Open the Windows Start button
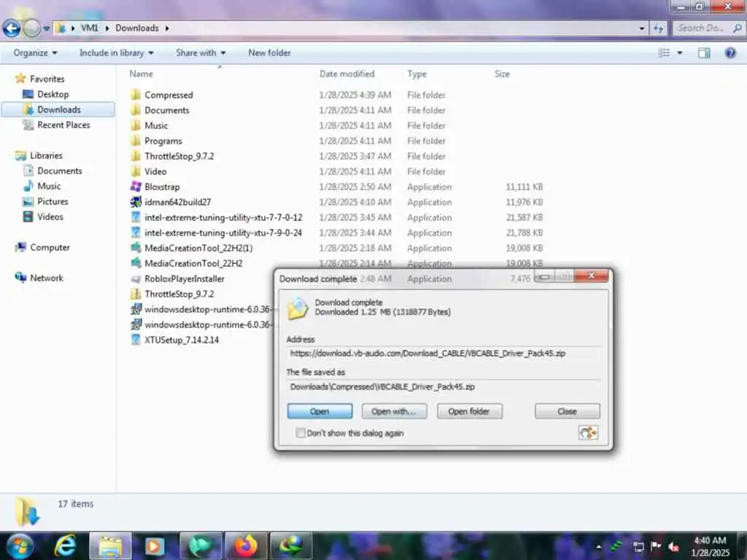This screenshot has width=747, height=560. (19, 545)
